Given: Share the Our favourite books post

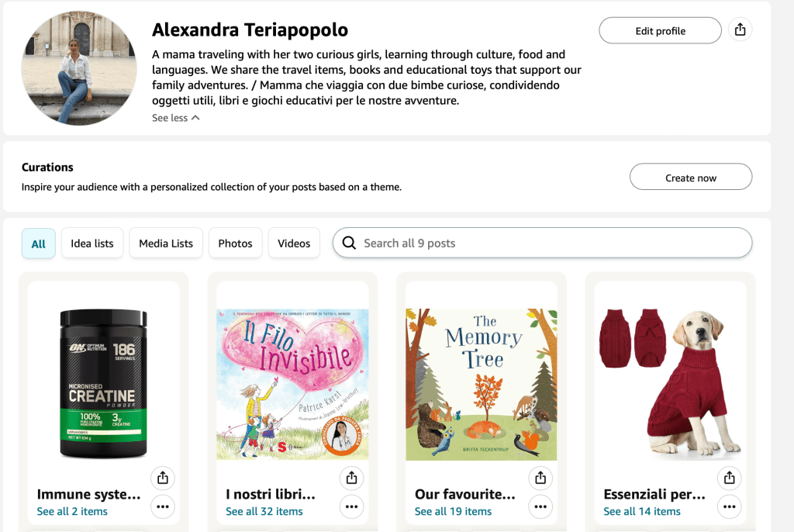Looking at the screenshot, I should coord(540,478).
